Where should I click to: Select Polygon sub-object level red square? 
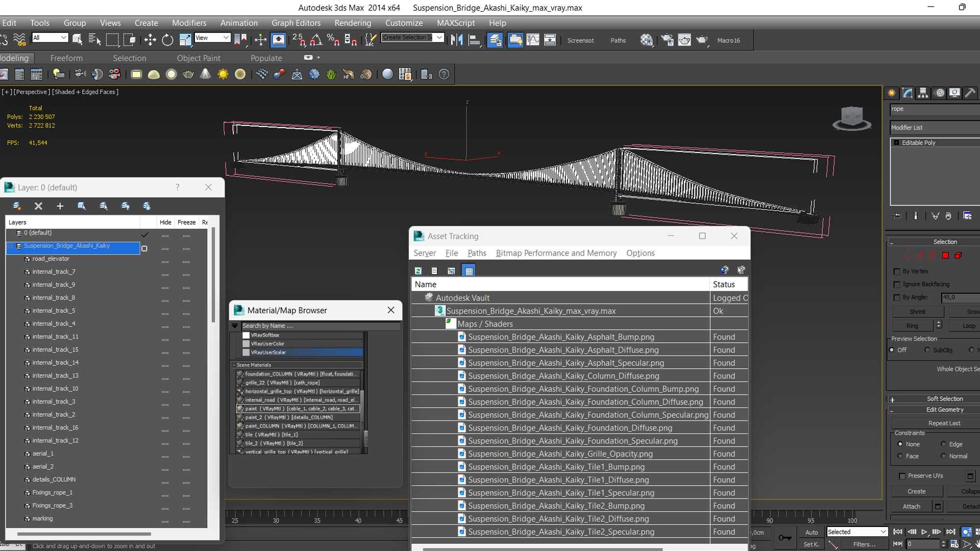point(945,256)
